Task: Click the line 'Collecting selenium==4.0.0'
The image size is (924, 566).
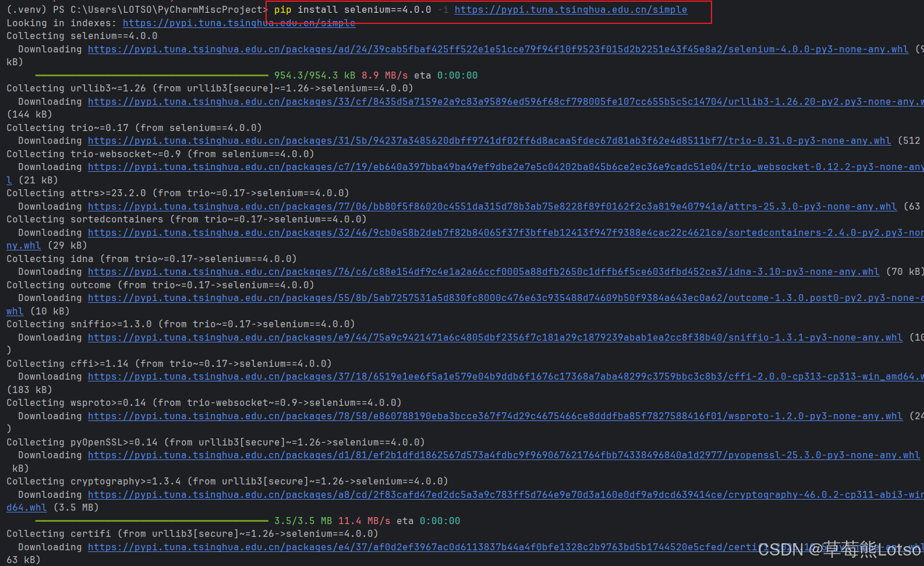Action: 82,36
